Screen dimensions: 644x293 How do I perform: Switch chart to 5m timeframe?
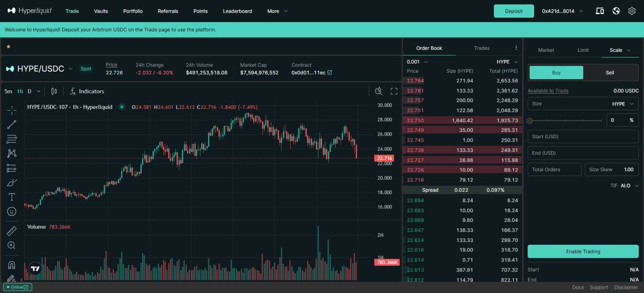coord(8,91)
